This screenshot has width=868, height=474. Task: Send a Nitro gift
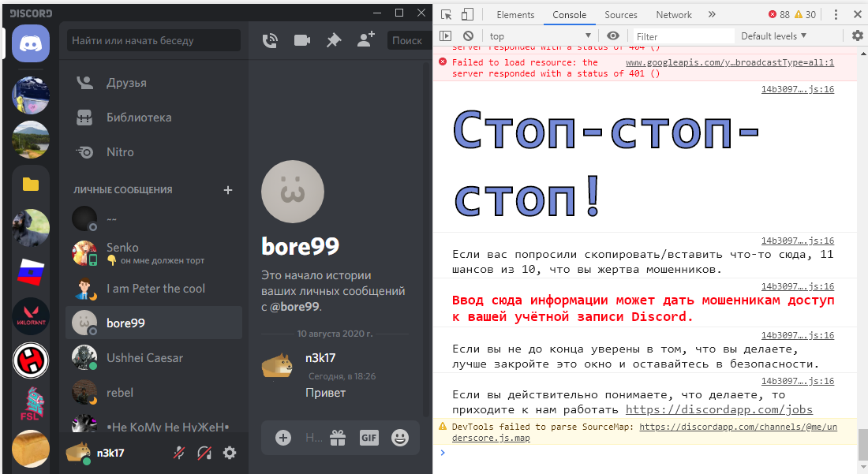(x=338, y=438)
